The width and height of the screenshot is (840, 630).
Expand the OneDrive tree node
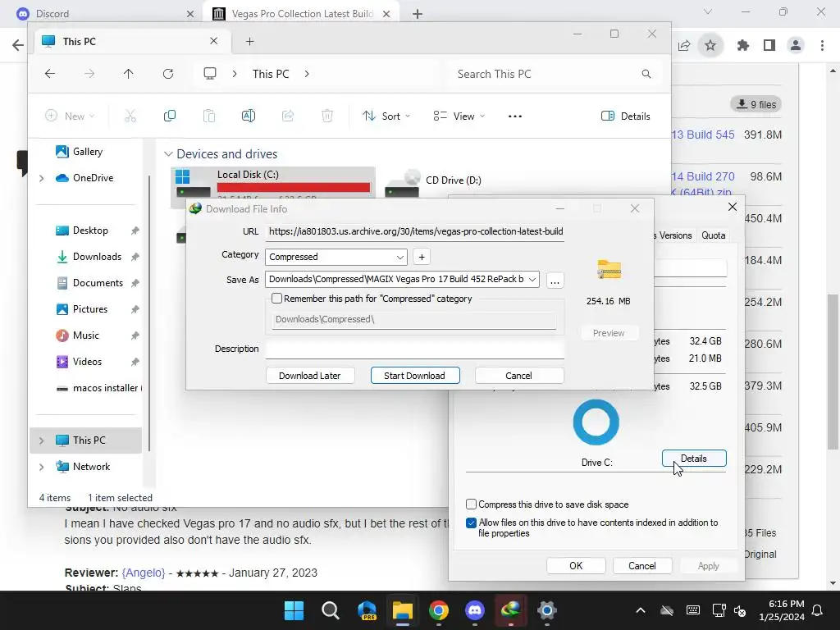tap(42, 178)
